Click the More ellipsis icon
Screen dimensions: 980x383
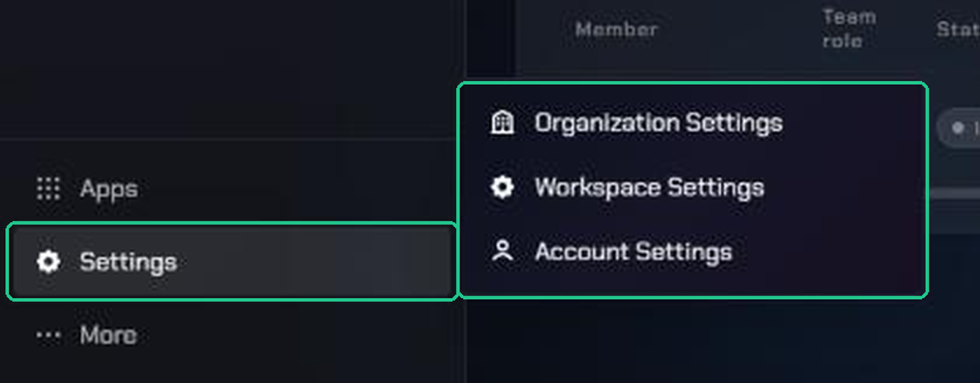pyautogui.click(x=49, y=335)
